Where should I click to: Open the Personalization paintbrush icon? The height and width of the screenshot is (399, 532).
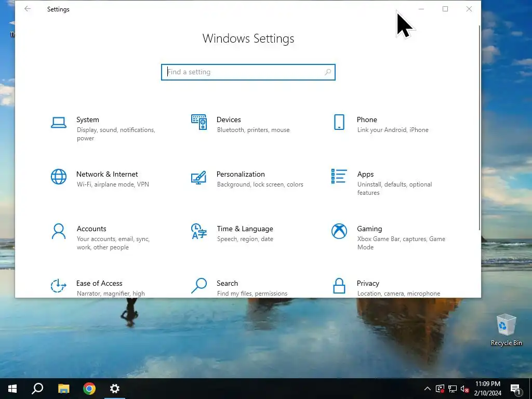tap(199, 178)
